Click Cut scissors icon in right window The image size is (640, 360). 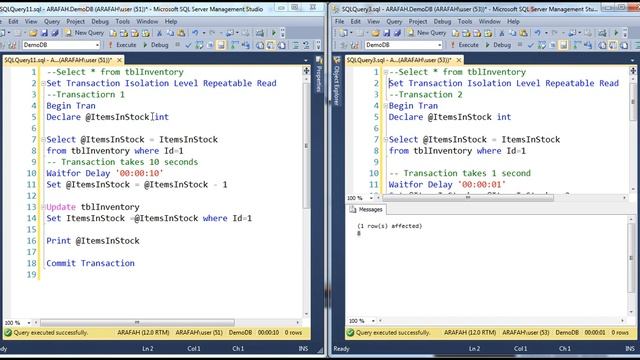[x=502, y=33]
